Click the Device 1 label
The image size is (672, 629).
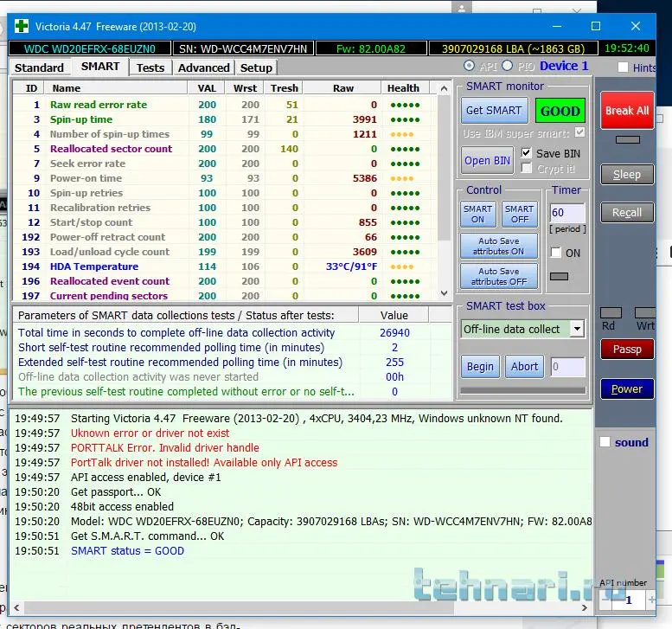tap(564, 66)
